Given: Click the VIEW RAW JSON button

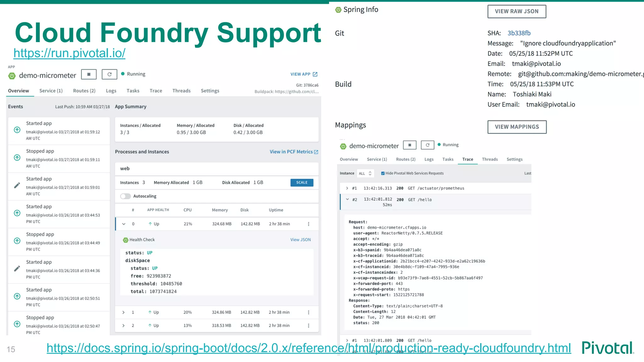Looking at the screenshot, I should (517, 11).
